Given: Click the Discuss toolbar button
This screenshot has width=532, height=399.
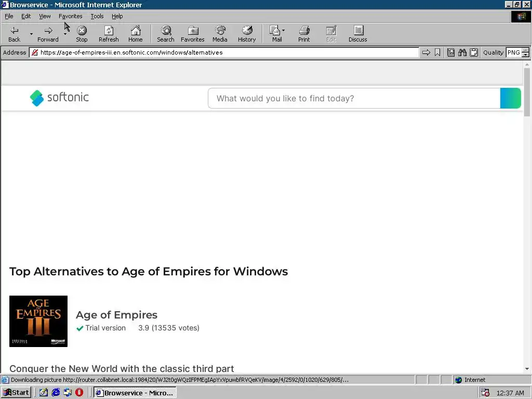Looking at the screenshot, I should (357, 34).
